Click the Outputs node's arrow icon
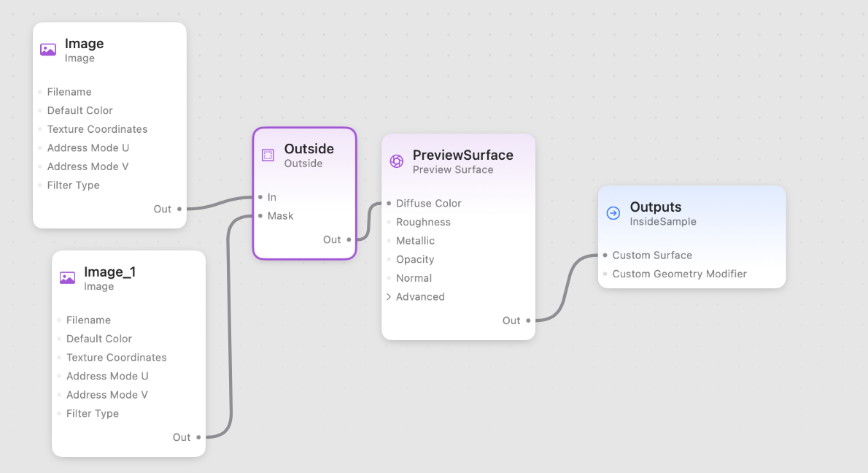This screenshot has height=473, width=868. (611, 212)
